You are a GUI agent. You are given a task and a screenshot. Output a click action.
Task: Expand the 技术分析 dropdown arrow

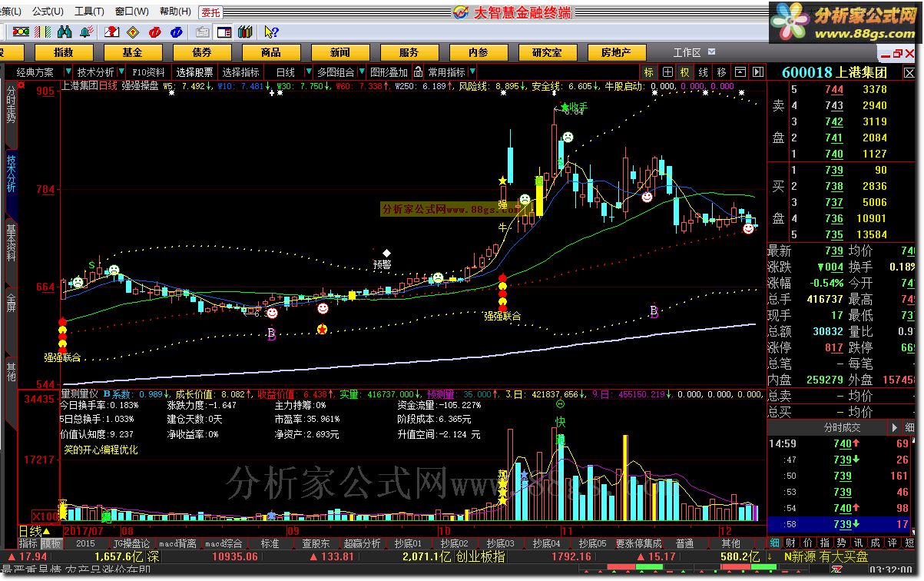click(x=121, y=72)
